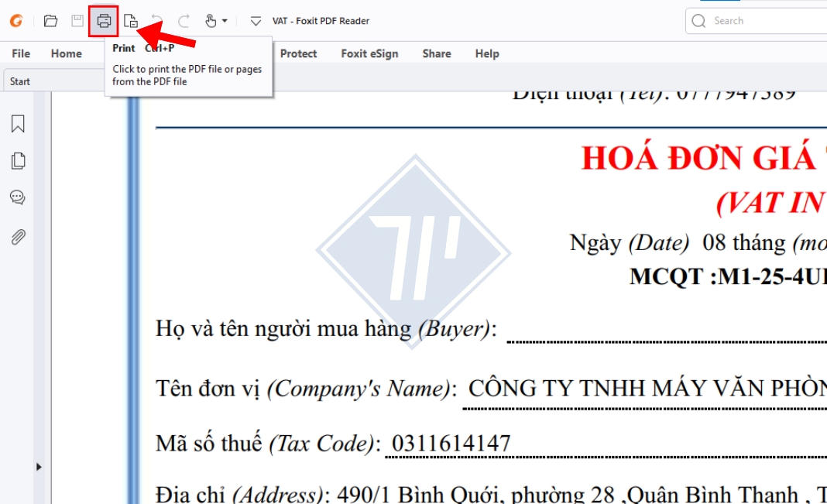The height and width of the screenshot is (504, 827).
Task: Open the Pages thumbnails panel icon
Action: (18, 161)
